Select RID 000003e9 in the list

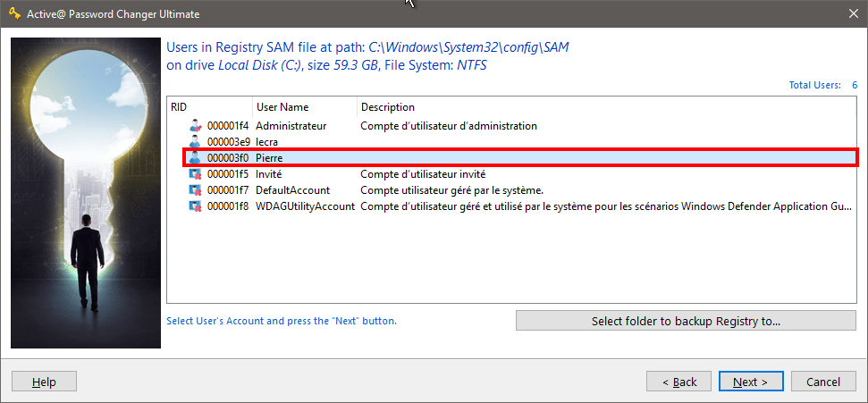click(x=228, y=142)
